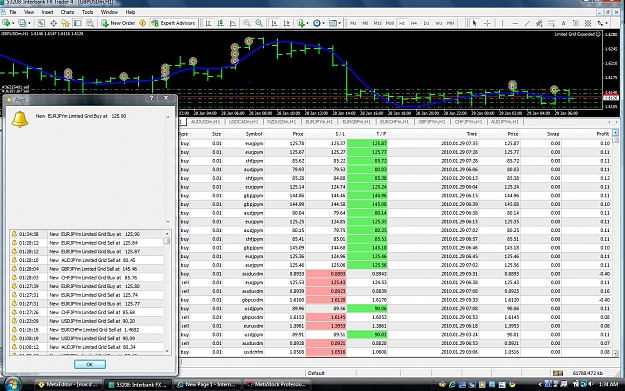This screenshot has width=625, height=391.
Task: Open the Tools menu
Action: (x=87, y=12)
